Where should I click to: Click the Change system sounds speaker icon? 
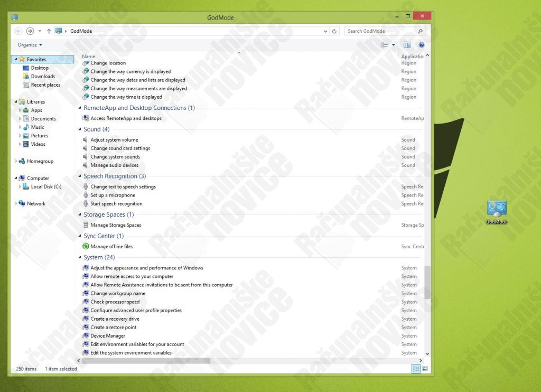click(x=86, y=157)
